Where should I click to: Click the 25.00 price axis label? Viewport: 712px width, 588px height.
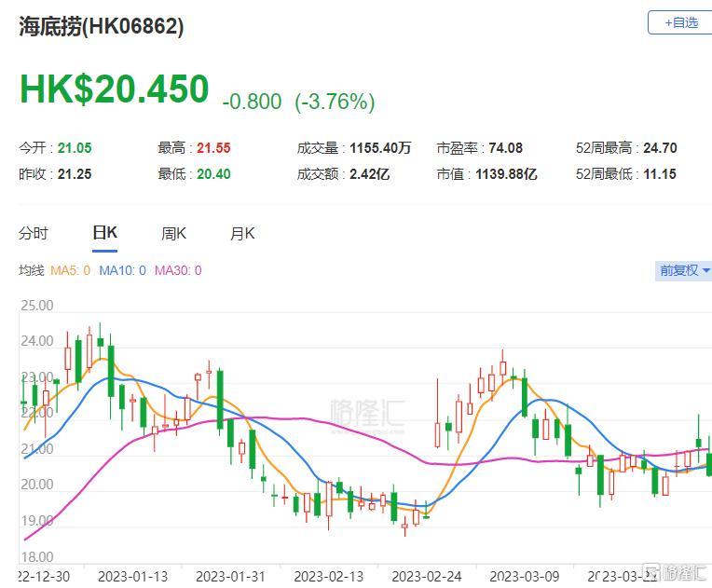(x=36, y=306)
